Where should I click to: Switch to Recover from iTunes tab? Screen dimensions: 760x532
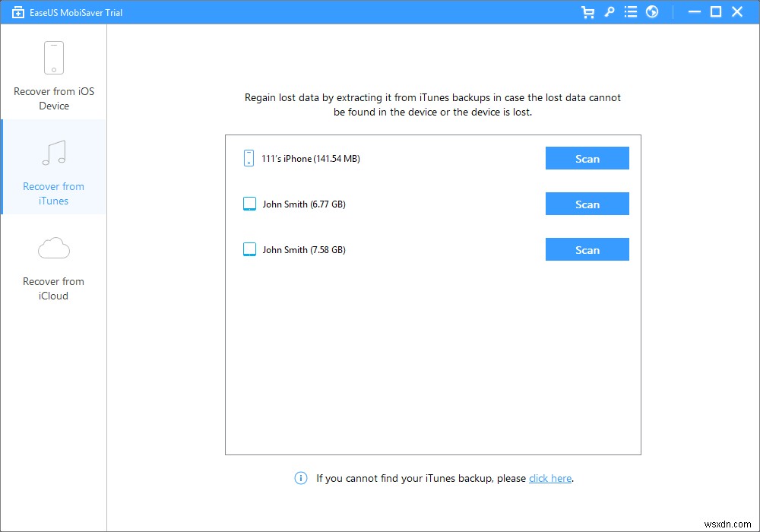tap(54, 166)
